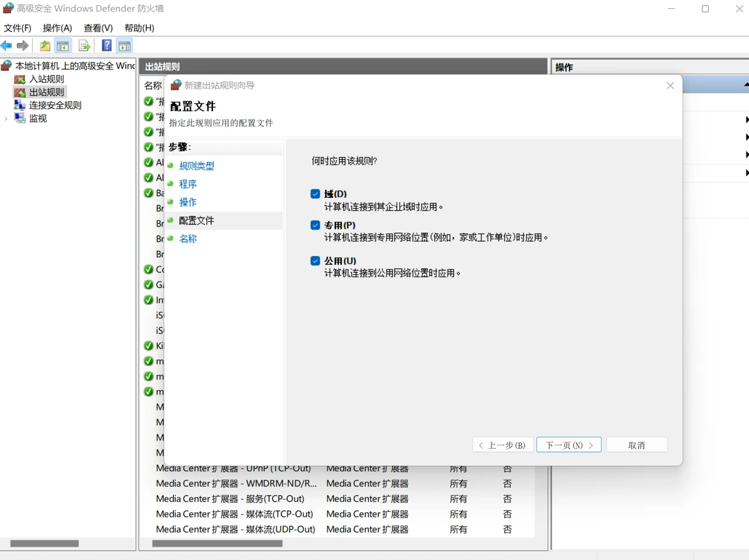The width and height of the screenshot is (749, 560).
Task: Go to the 名称 wizard step
Action: (188, 239)
